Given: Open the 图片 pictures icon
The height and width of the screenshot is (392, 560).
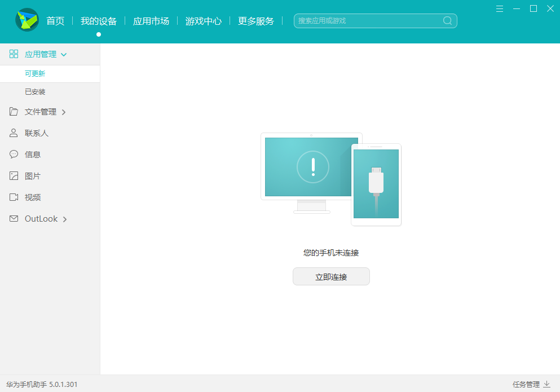Looking at the screenshot, I should (x=13, y=175).
